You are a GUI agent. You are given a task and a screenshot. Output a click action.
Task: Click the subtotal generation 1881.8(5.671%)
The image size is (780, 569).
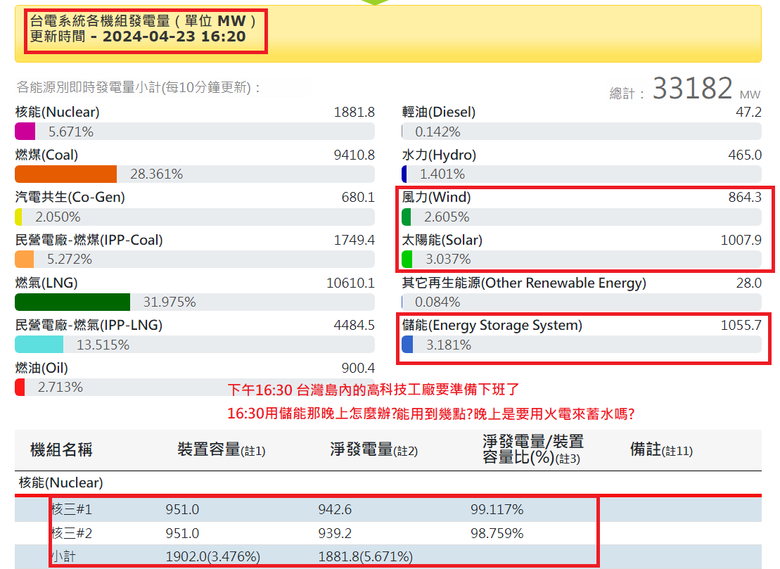(366, 556)
